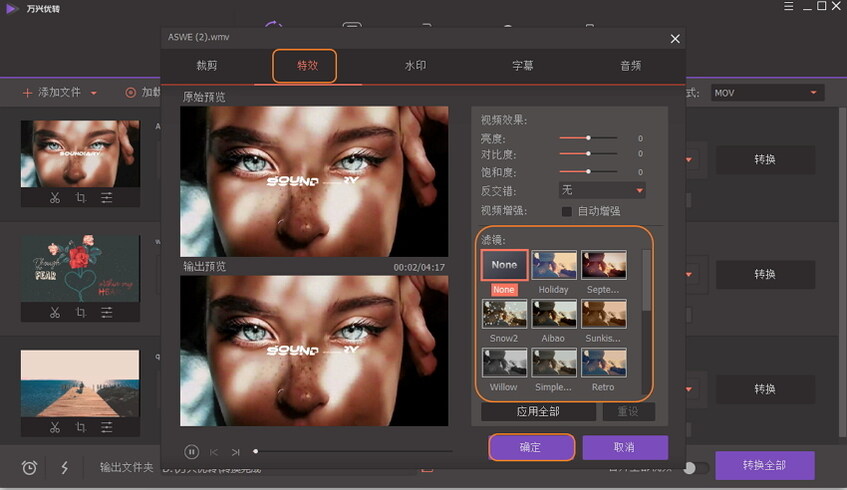Viewport: 847px width, 490px height.
Task: Open effects icon under pier video thumbnail
Action: point(106,427)
